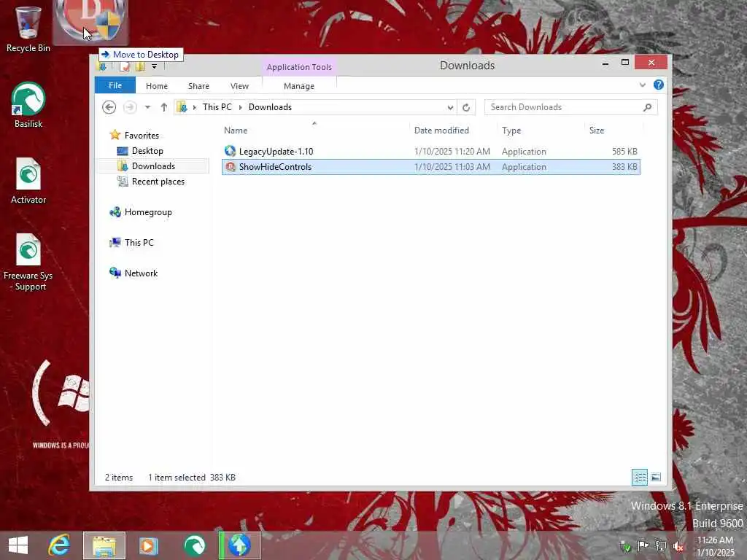Click the new folder quick access icon
Image resolution: width=747 pixels, height=560 pixels.
pyautogui.click(x=140, y=66)
